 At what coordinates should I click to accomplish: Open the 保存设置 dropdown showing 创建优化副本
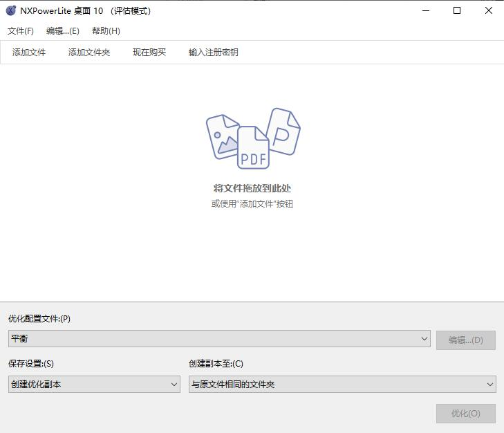click(94, 385)
